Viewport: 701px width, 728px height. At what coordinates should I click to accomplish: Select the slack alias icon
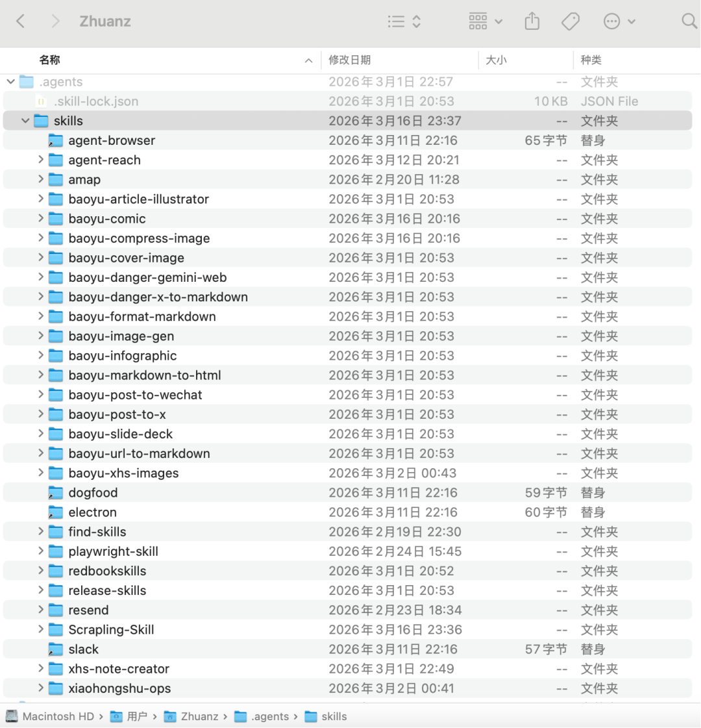[x=56, y=649]
